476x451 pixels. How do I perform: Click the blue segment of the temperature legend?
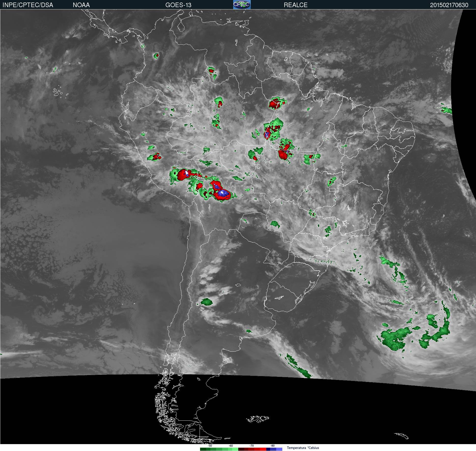[274, 449]
